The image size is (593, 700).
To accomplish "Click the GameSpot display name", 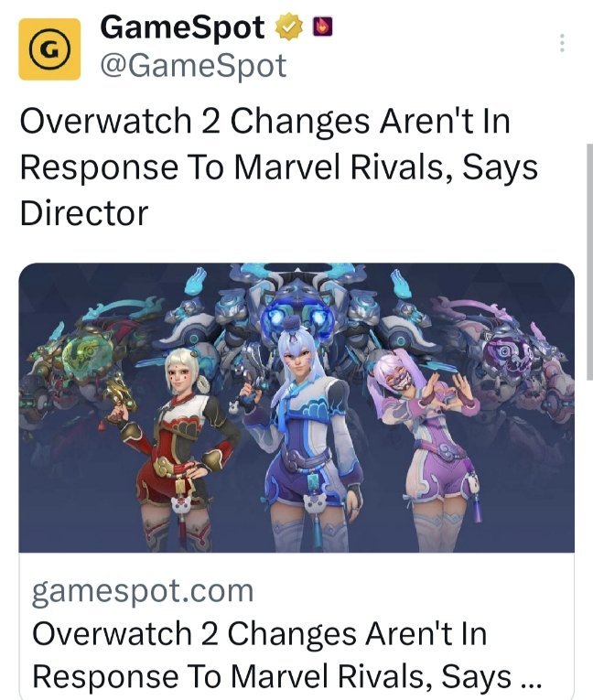I will [x=183, y=27].
